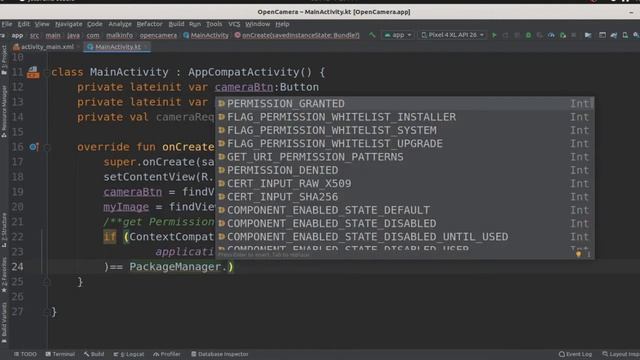Open the Window menu
The image size is (640, 360).
pyautogui.click(x=258, y=24)
